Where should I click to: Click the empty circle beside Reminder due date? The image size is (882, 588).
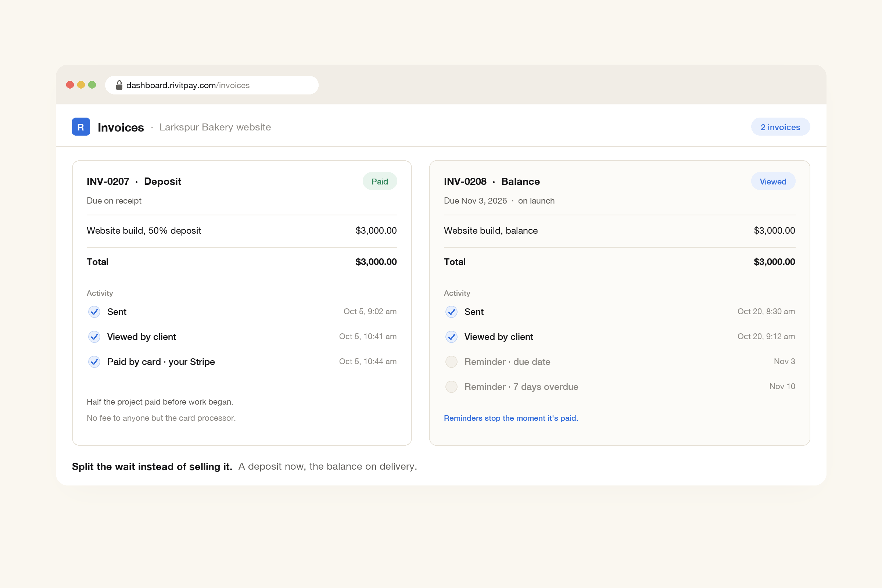point(452,362)
